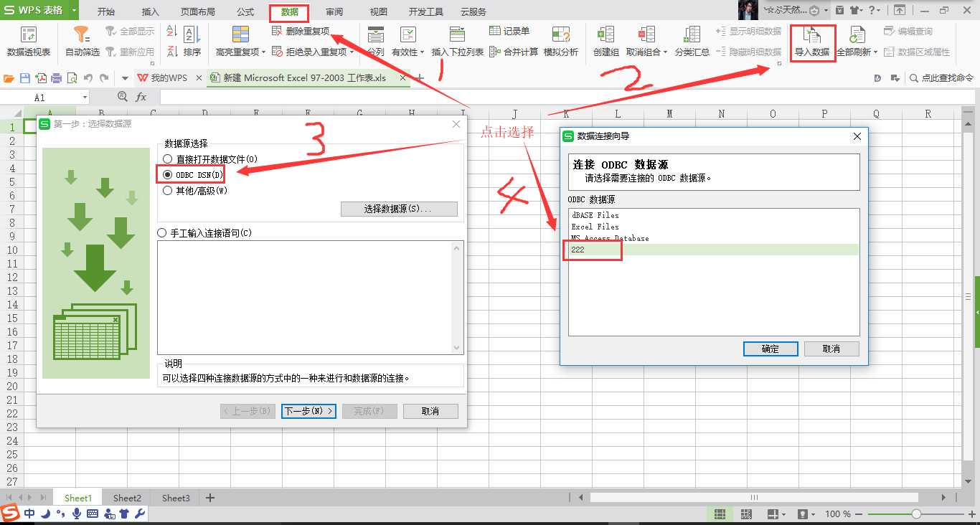The width and height of the screenshot is (980, 525).
Task: Sort ascending with the A-Z icon
Action: pyautogui.click(x=171, y=32)
